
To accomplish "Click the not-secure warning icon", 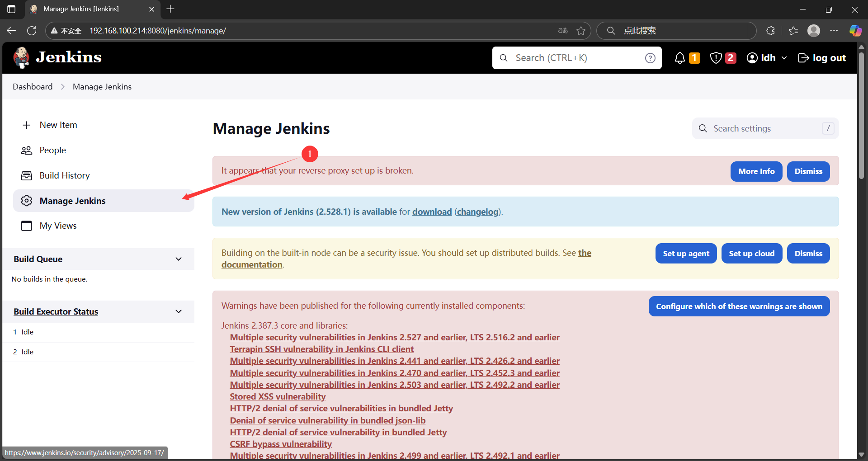I will pyautogui.click(x=54, y=31).
